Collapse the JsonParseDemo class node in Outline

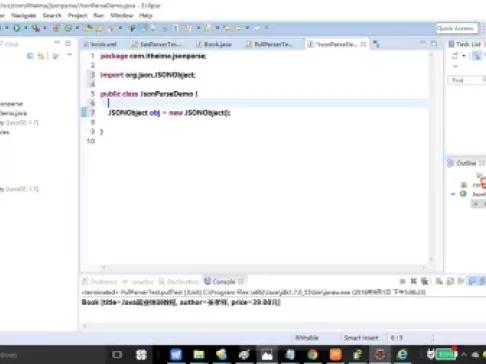[x=453, y=194]
